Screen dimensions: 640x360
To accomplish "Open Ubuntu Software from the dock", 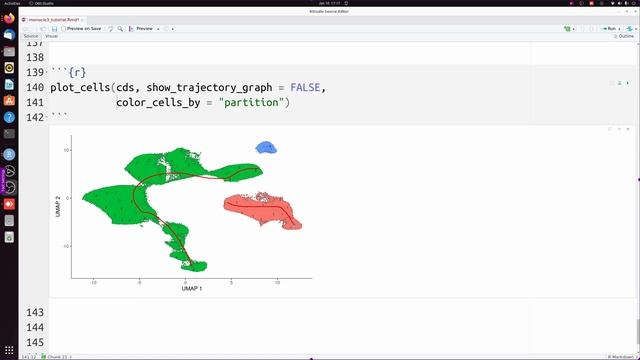I will click(9, 101).
